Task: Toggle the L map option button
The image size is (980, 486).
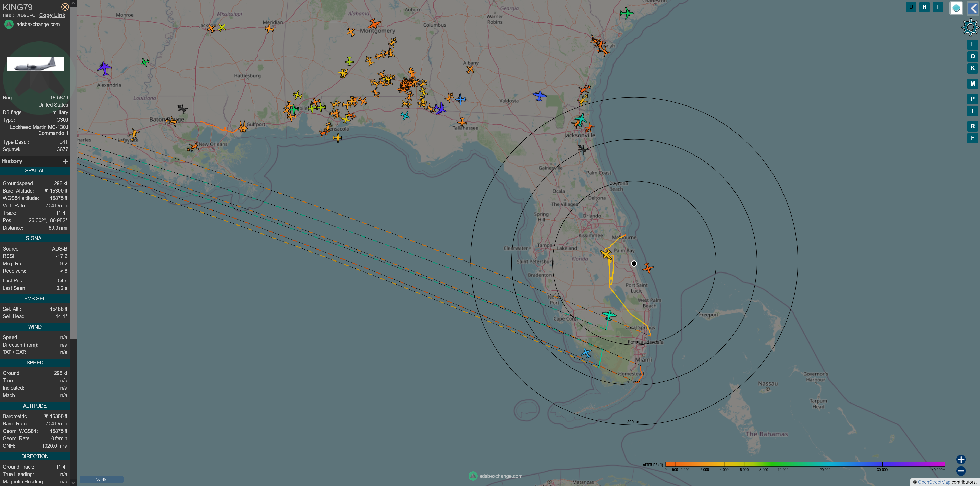Action: [x=973, y=44]
